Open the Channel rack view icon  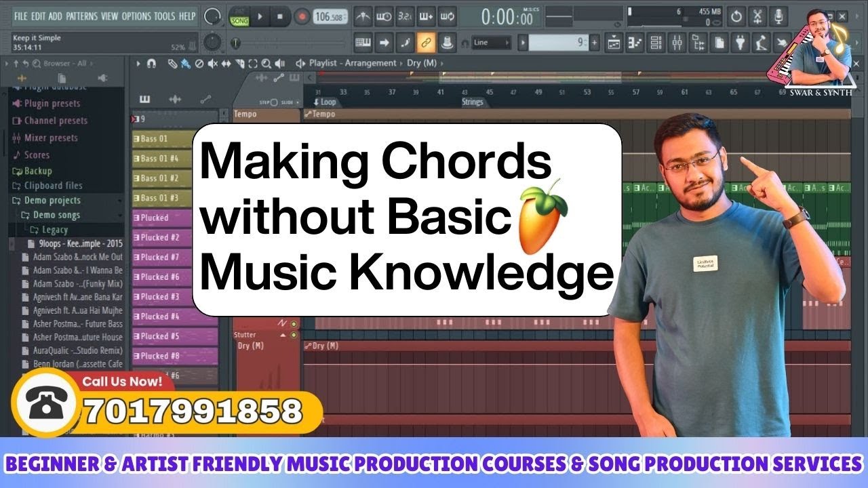point(656,43)
